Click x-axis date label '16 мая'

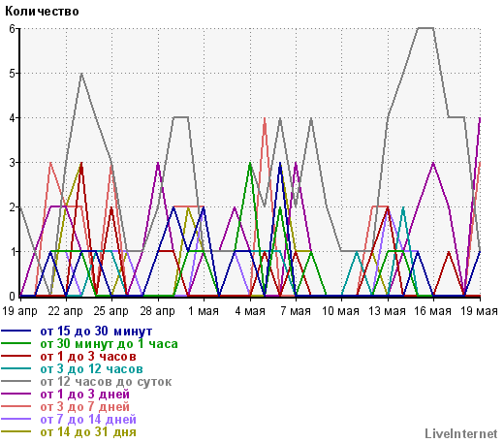point(432,311)
